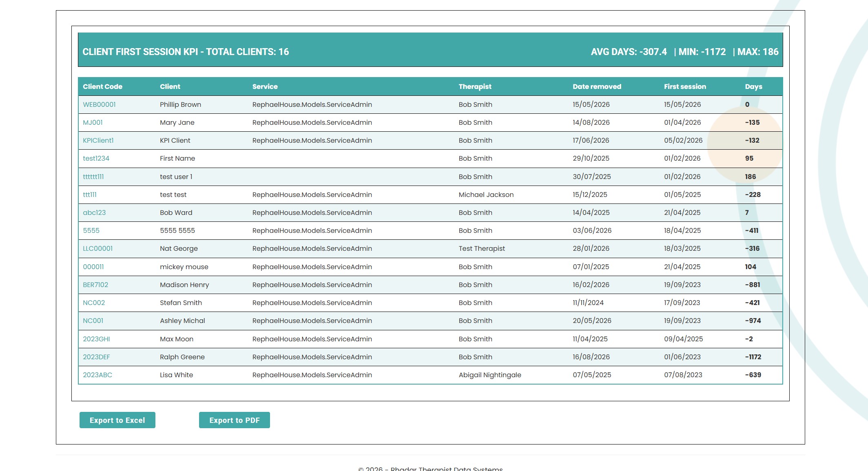Select client name Ralph Greene
The height and width of the screenshot is (471, 868).
(182, 357)
